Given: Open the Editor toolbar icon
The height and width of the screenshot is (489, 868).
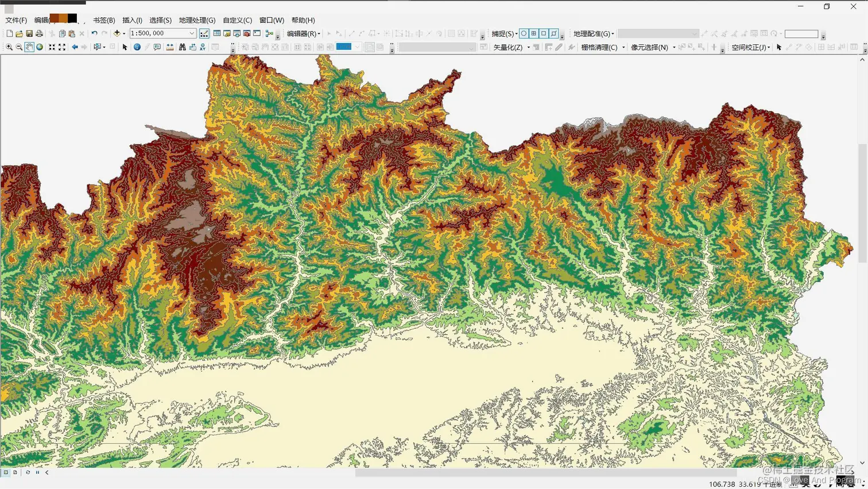Looking at the screenshot, I should [x=204, y=34].
